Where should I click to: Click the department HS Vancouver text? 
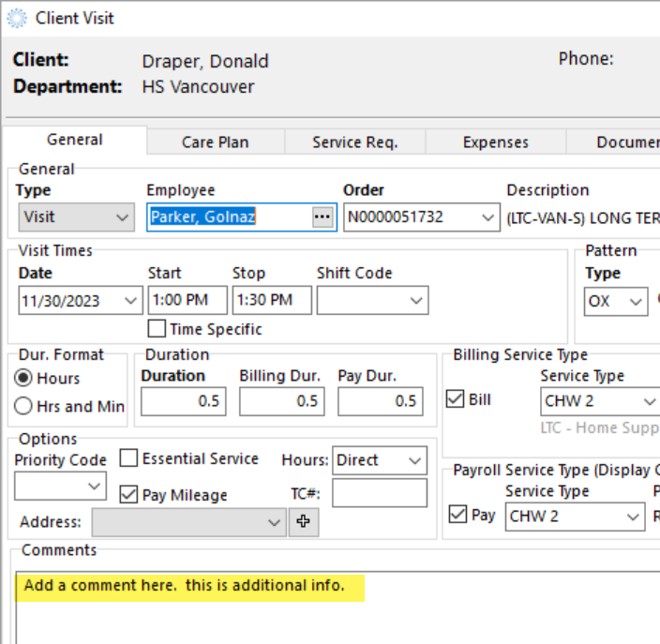[x=198, y=87]
